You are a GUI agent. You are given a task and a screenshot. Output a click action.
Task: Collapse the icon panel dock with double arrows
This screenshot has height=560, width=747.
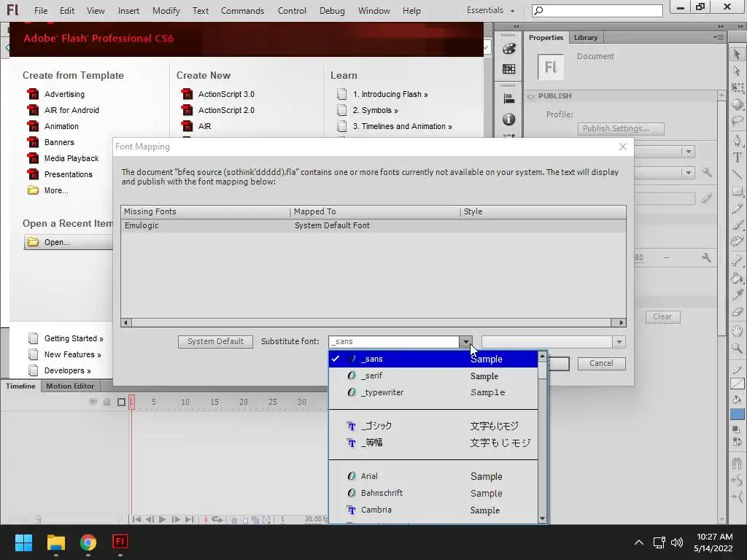pyautogui.click(x=516, y=27)
